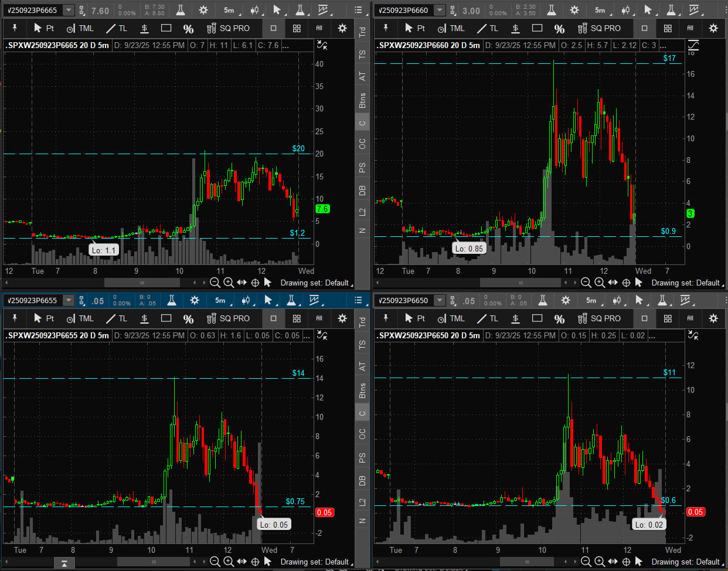Toggle the All button in P6655 toolbar
Image resolution: width=728 pixels, height=571 pixels.
[x=319, y=318]
